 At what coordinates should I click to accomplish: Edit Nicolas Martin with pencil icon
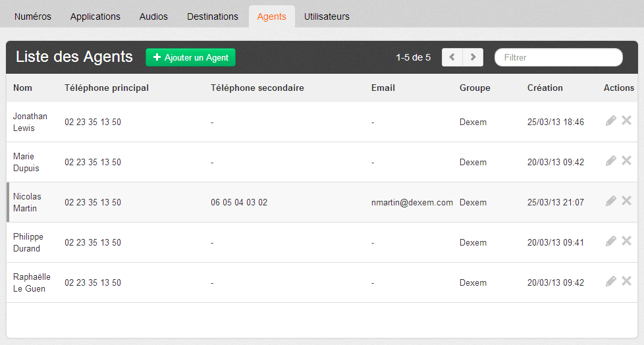coord(611,201)
